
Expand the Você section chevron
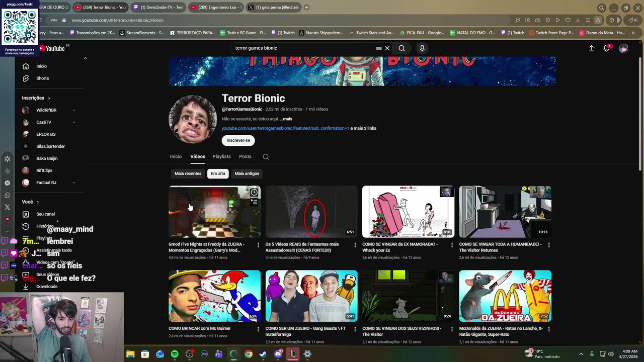(x=37, y=202)
